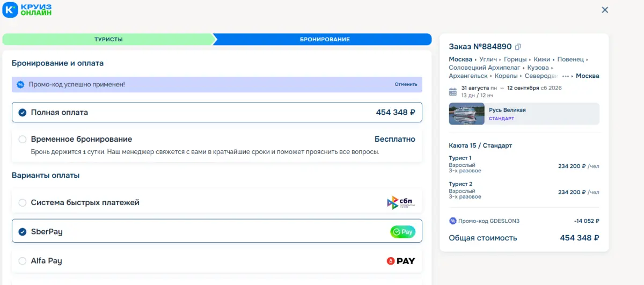This screenshot has height=285, width=644.
Task: Click the -14 052 ₽ discount value
Action: [x=587, y=221]
